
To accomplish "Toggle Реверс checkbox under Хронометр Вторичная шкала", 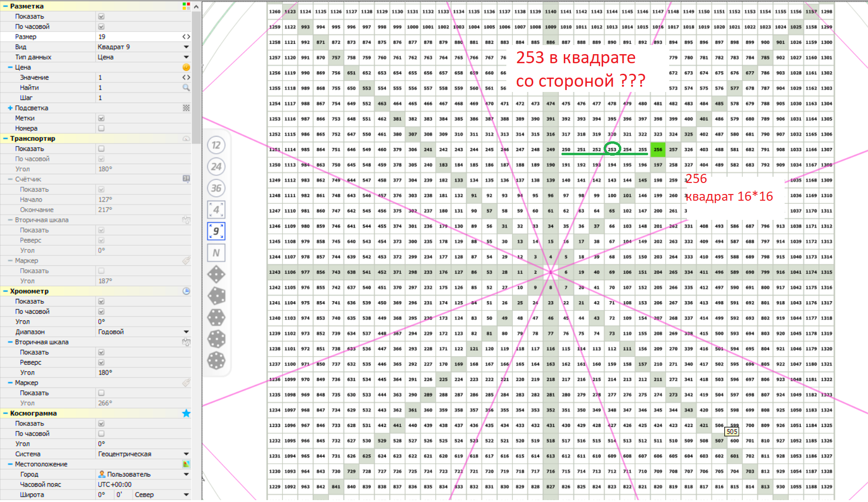I will click(x=101, y=362).
